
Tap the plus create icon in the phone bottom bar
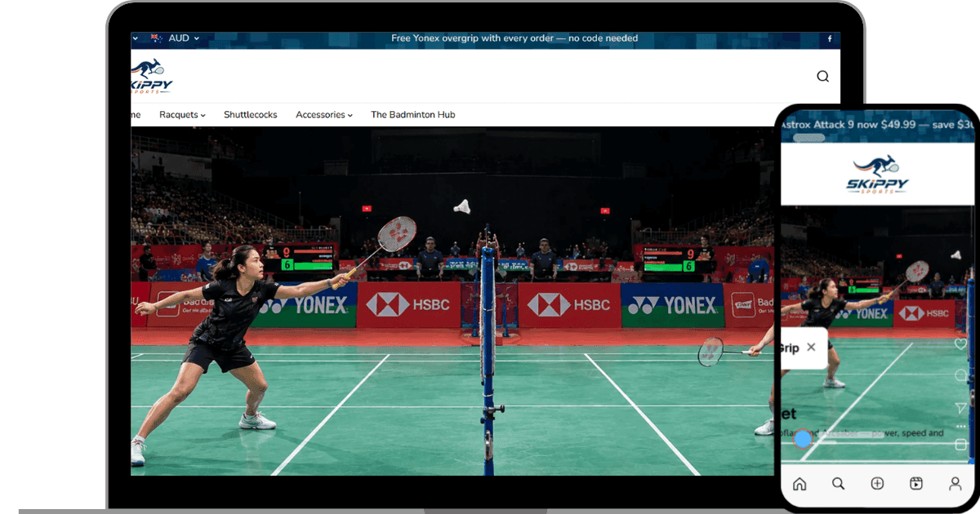[x=877, y=484]
